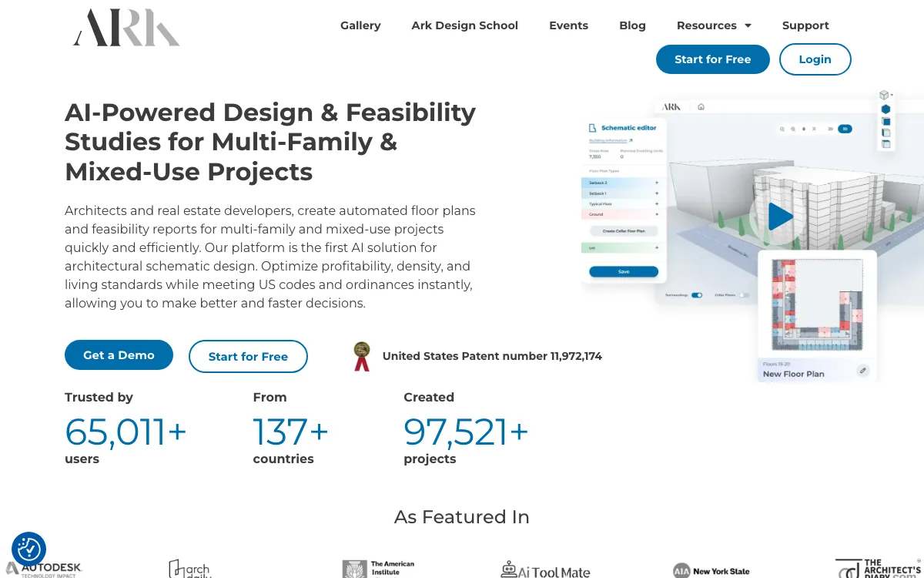Image resolution: width=924 pixels, height=578 pixels.
Task: Switch to 2D view in preview
Action: (x=830, y=129)
